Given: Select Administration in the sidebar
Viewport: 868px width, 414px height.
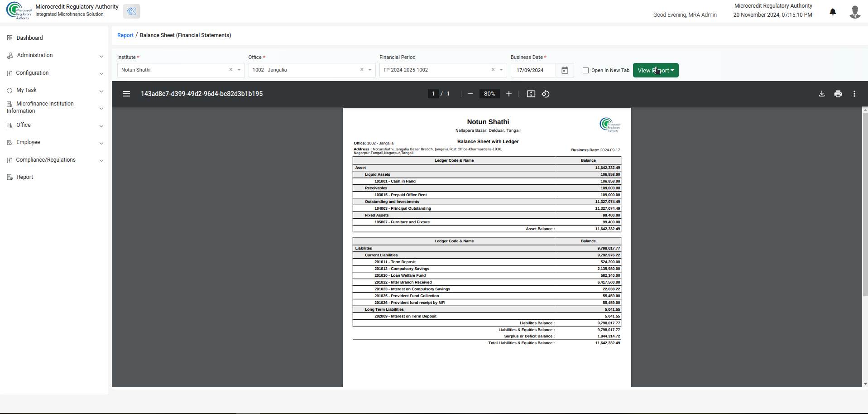Looking at the screenshot, I should point(35,55).
